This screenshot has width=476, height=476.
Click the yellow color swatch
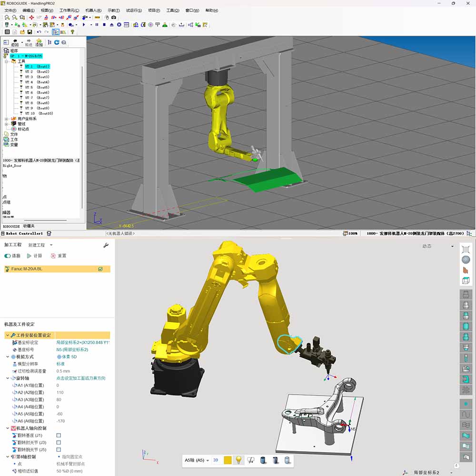pyautogui.click(x=228, y=460)
